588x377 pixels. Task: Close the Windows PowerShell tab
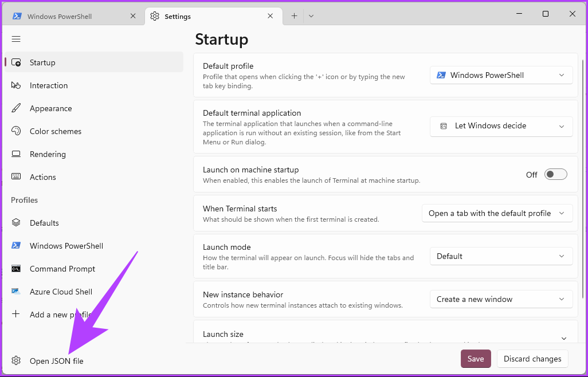[x=133, y=15]
